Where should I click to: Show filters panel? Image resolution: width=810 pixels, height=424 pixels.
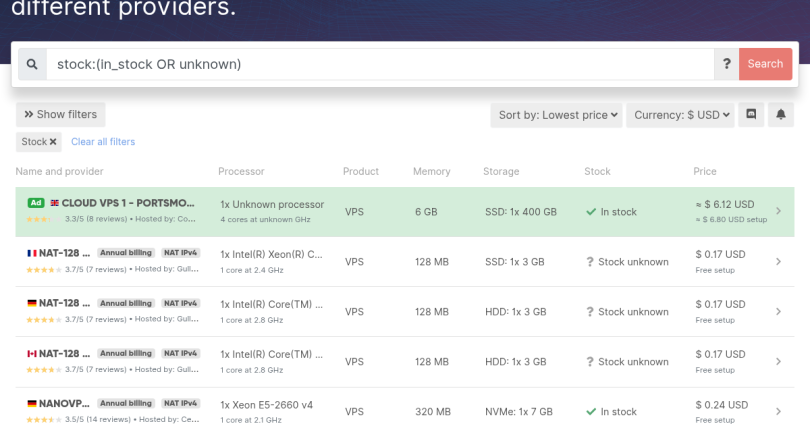[x=61, y=115]
